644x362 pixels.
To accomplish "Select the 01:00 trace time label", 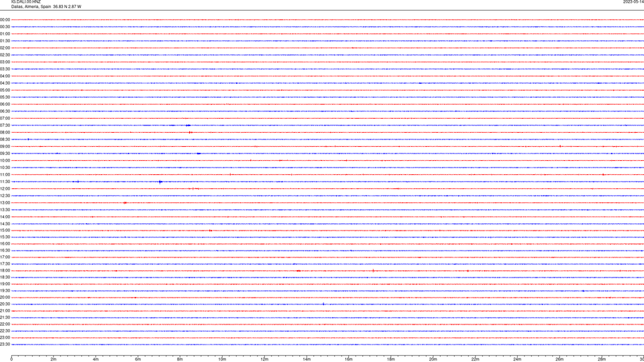I will tap(5, 34).
